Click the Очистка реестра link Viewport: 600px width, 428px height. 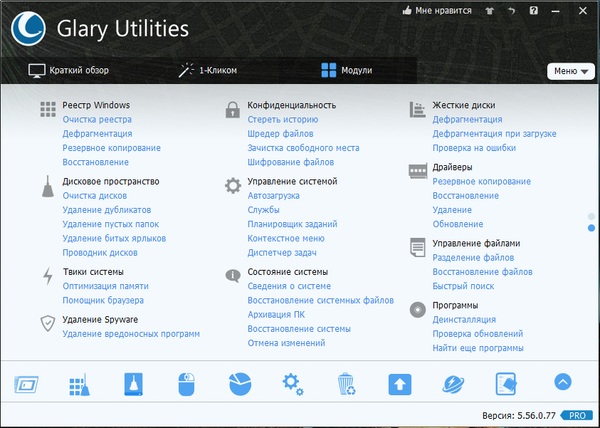coord(96,119)
